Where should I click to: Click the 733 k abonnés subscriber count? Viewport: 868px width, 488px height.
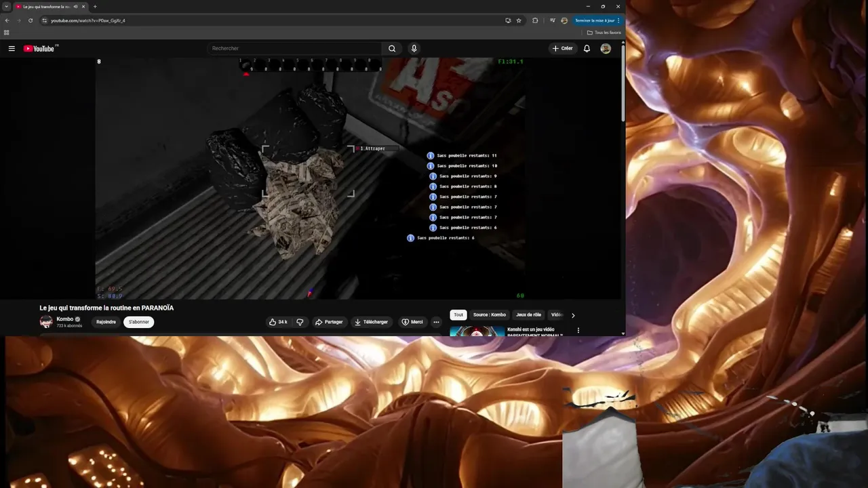69,326
